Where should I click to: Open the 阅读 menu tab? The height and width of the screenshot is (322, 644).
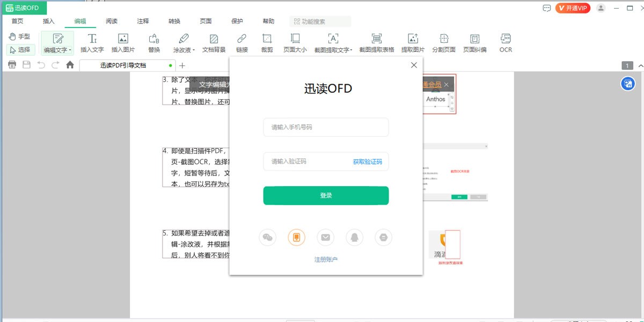pyautogui.click(x=112, y=21)
